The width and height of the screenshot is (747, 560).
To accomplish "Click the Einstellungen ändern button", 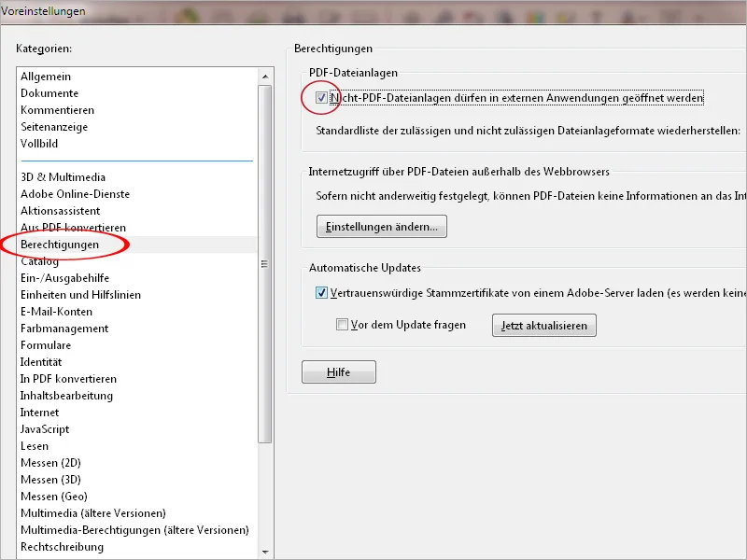I will pyautogui.click(x=382, y=226).
